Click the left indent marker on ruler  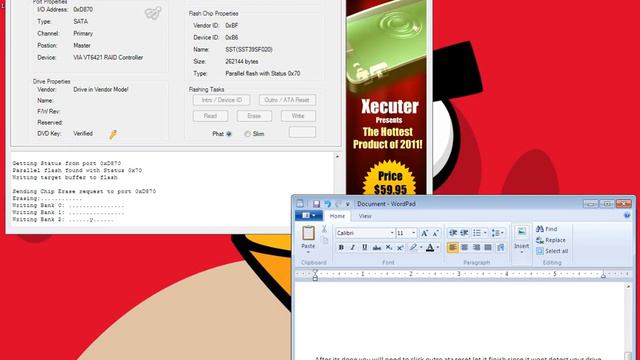315,275
